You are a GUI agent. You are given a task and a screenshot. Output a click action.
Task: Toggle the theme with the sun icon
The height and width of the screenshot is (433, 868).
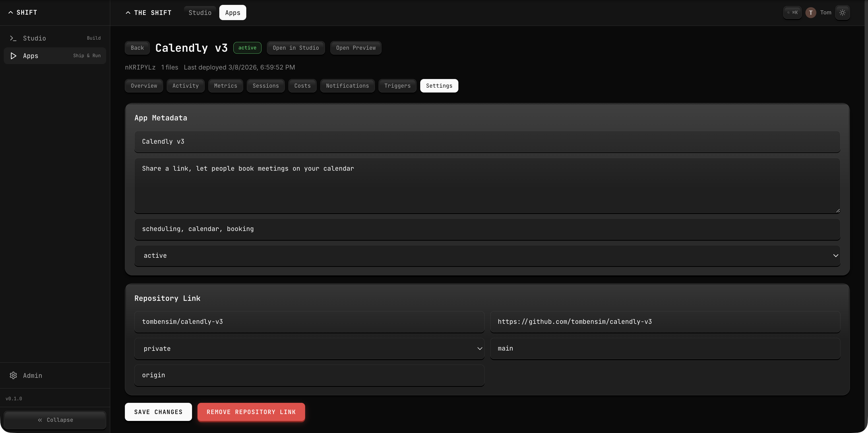843,12
